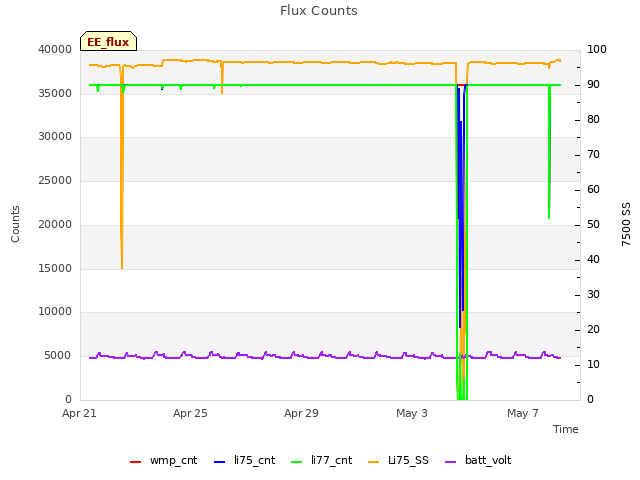Click the 10 right axis value

593,364
